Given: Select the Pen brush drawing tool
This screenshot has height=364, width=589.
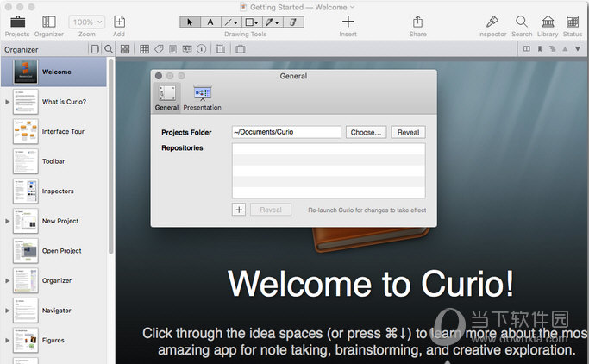Looking at the screenshot, I should pos(272,22).
